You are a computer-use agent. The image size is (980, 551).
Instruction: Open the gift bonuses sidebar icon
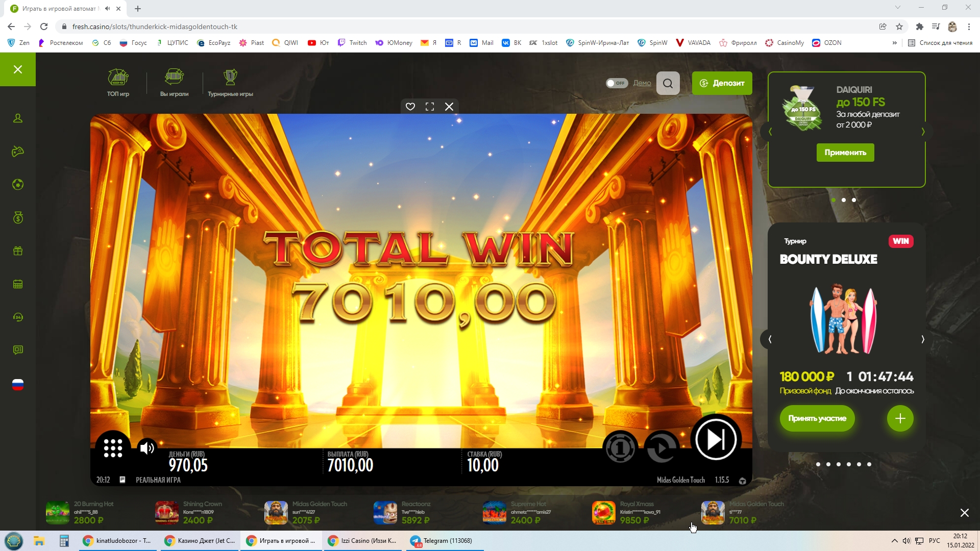coord(18,251)
